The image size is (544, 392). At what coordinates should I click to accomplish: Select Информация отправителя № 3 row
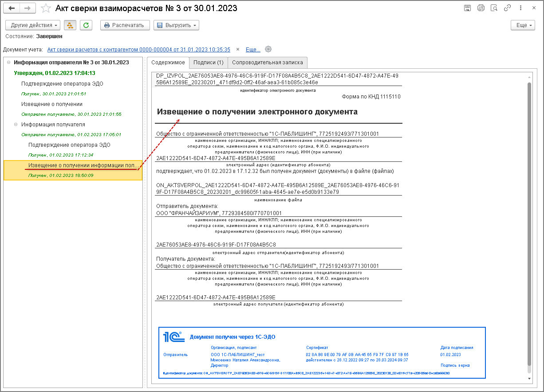click(x=71, y=63)
